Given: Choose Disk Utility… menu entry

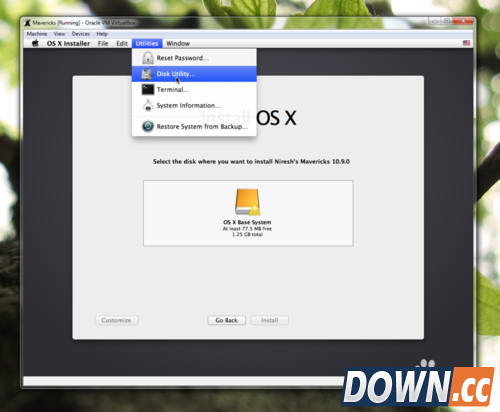Looking at the screenshot, I should coord(194,74).
